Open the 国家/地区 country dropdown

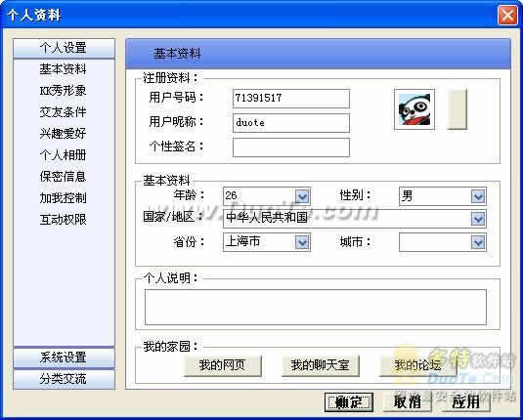coord(478,219)
